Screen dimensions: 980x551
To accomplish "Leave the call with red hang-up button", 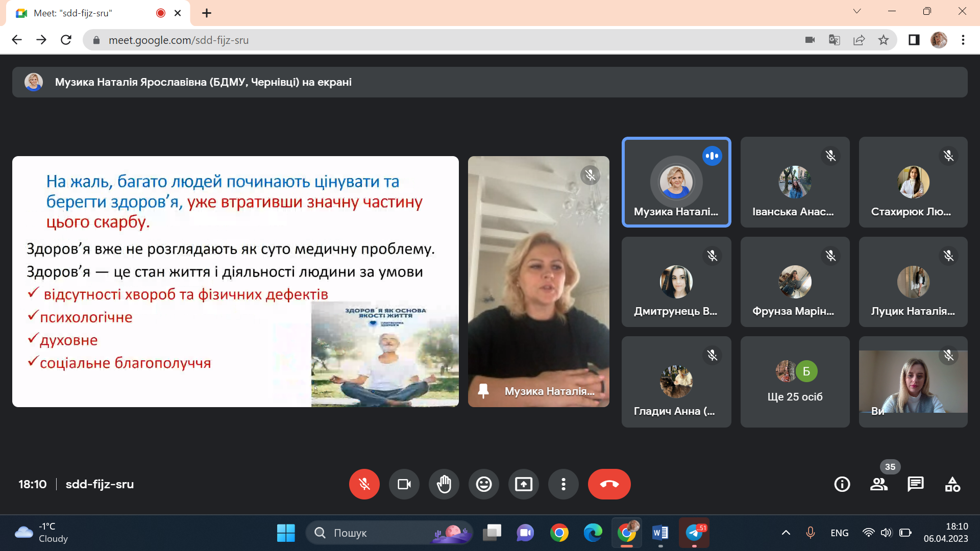I will click(x=609, y=484).
